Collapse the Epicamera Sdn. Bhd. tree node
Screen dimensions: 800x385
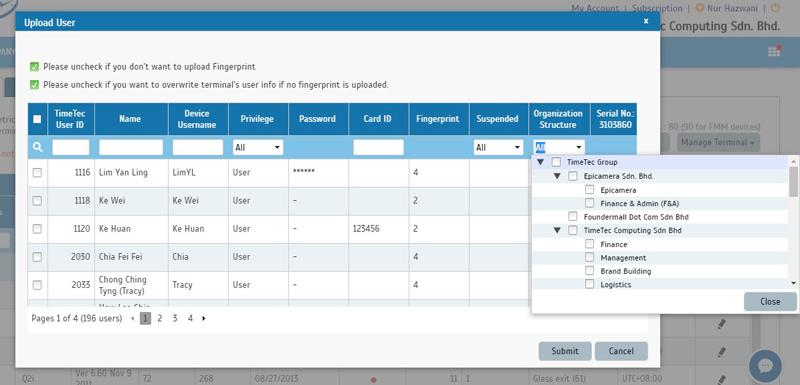[557, 176]
